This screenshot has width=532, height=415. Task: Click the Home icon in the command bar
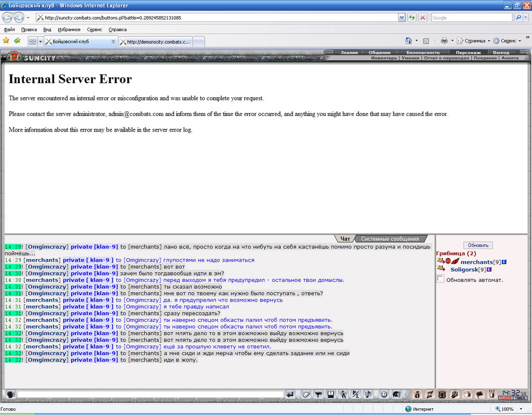[x=408, y=41]
